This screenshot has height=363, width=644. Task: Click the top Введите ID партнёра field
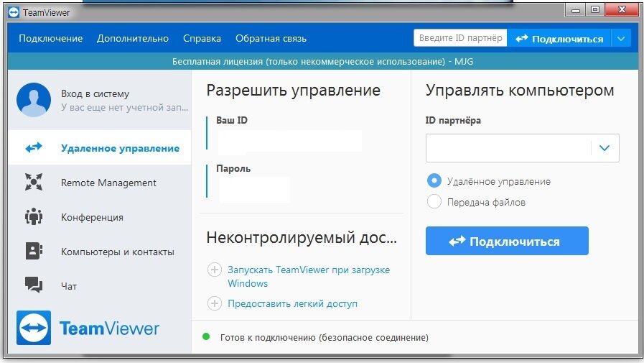tap(460, 38)
